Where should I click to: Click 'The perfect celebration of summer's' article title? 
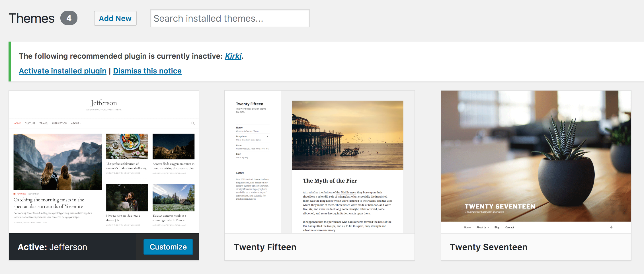(x=126, y=166)
